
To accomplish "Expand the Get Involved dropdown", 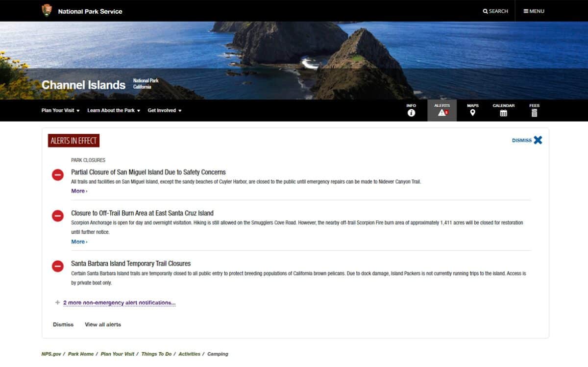I will coord(165,111).
